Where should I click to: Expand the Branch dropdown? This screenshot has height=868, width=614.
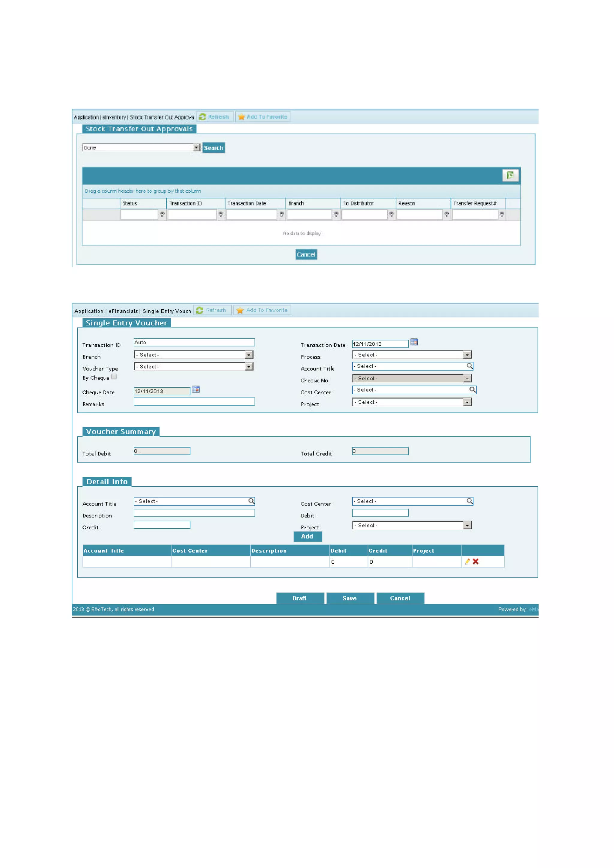(249, 355)
